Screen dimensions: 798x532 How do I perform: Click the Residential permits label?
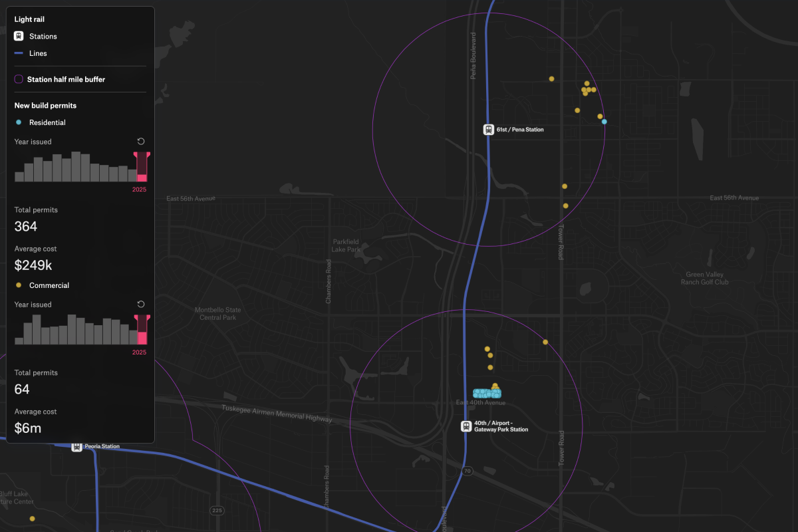47,122
